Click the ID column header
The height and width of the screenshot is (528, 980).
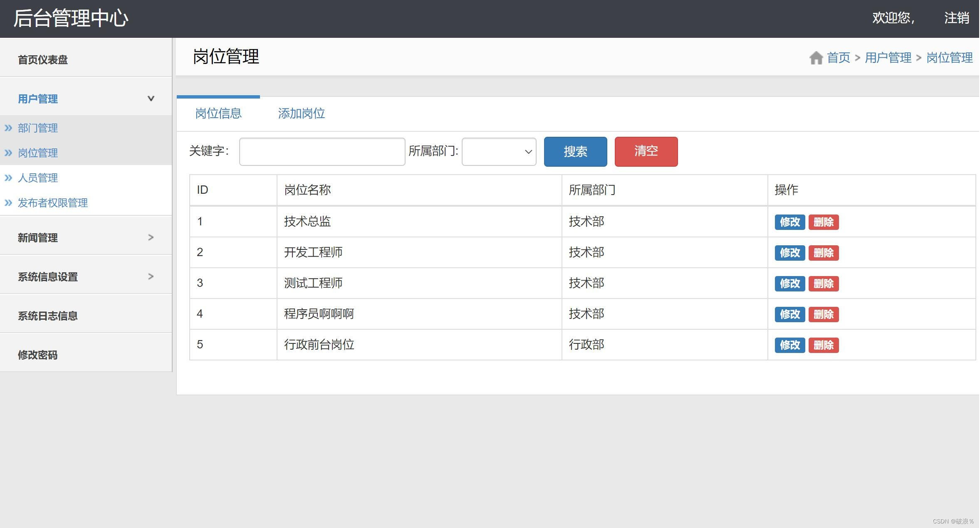233,190
